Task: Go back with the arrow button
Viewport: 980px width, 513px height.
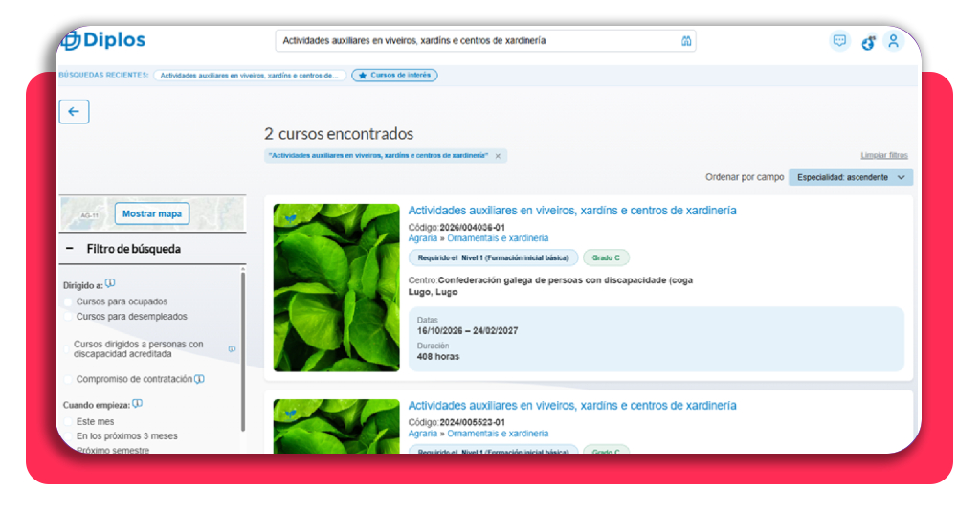Action: click(x=74, y=112)
